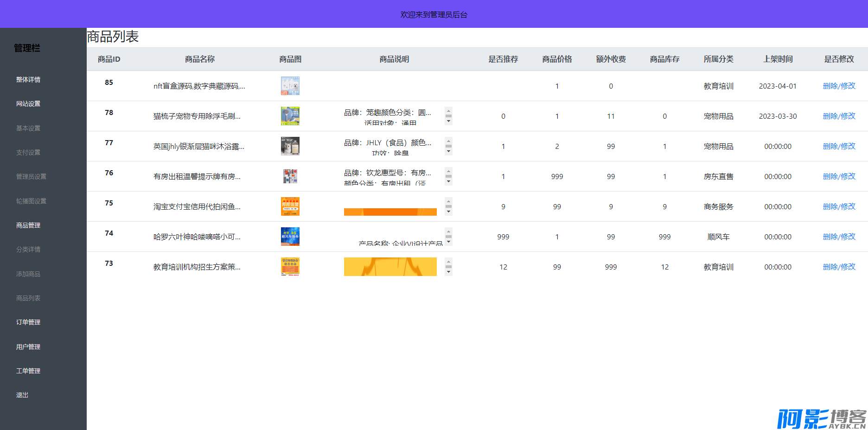Open the cat shampoo product image for item 77

coord(290,146)
